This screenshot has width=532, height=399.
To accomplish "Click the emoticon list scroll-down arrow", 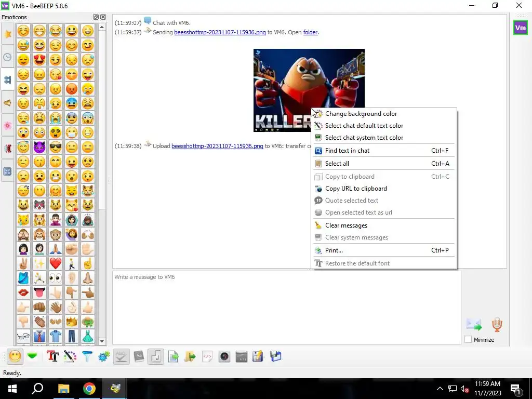I will [102, 341].
